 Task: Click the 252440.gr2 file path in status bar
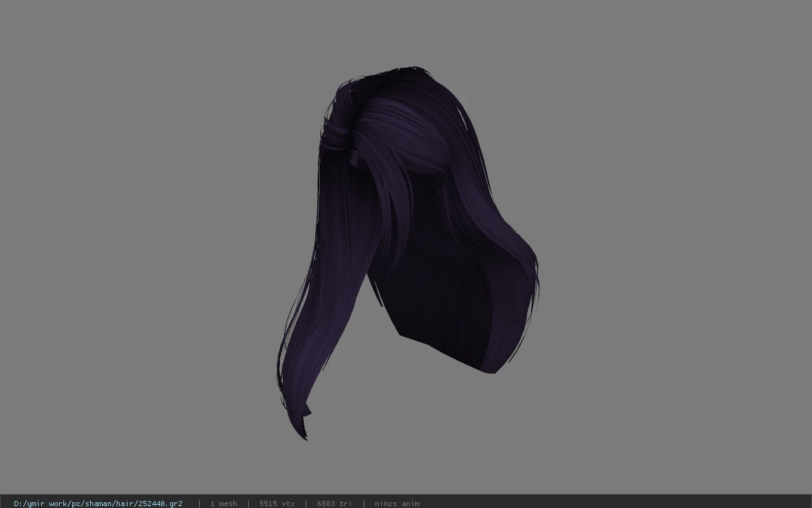[98, 504]
